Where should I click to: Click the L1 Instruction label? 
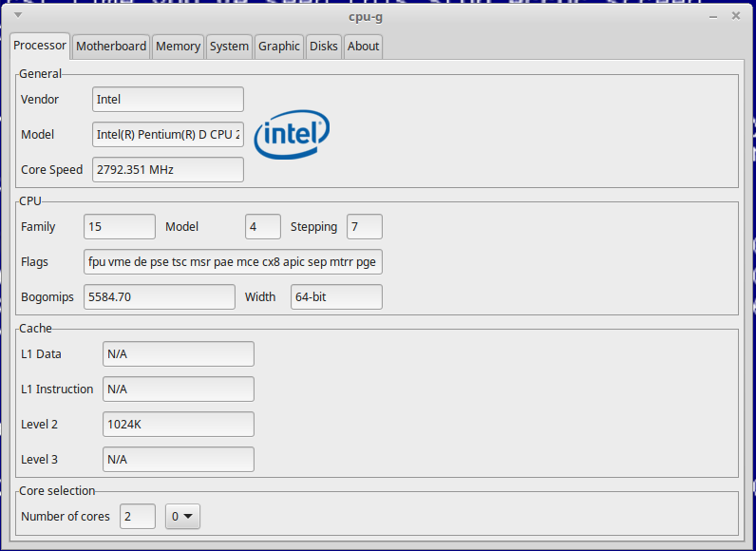click(57, 389)
